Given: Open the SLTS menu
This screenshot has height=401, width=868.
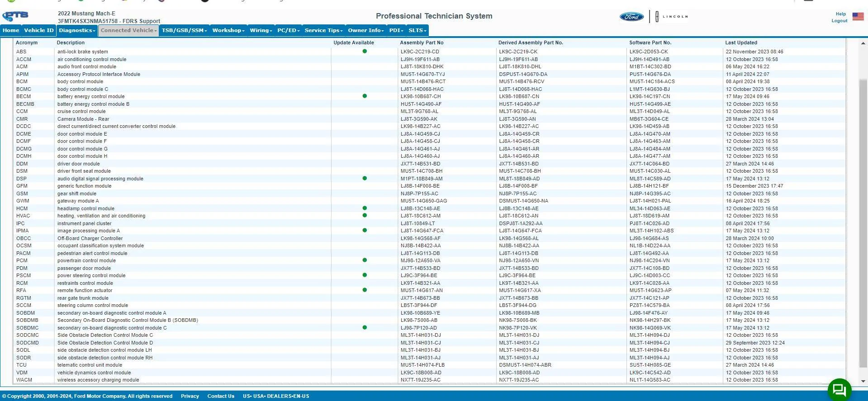Looking at the screenshot, I should (x=417, y=30).
